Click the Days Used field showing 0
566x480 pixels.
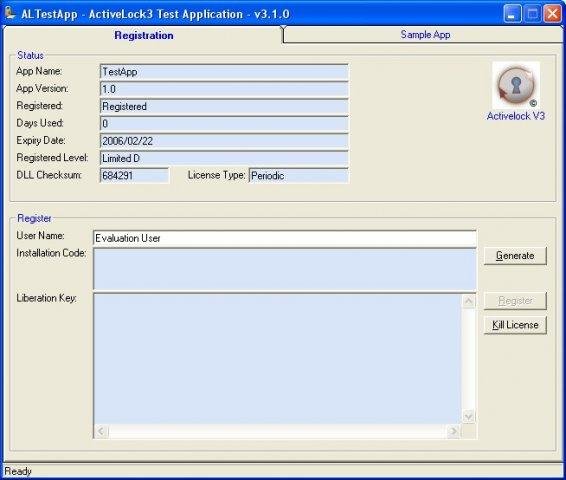(224, 124)
